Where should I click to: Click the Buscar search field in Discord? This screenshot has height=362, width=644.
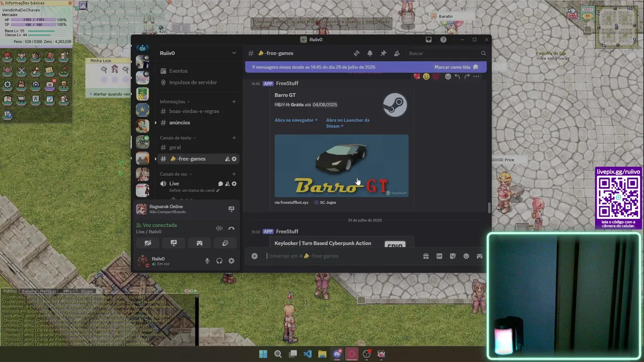point(447,53)
